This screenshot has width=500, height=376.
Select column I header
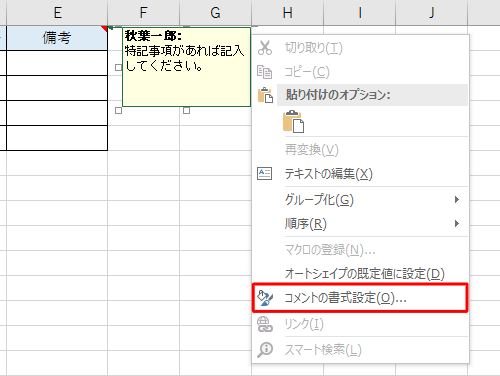(359, 13)
